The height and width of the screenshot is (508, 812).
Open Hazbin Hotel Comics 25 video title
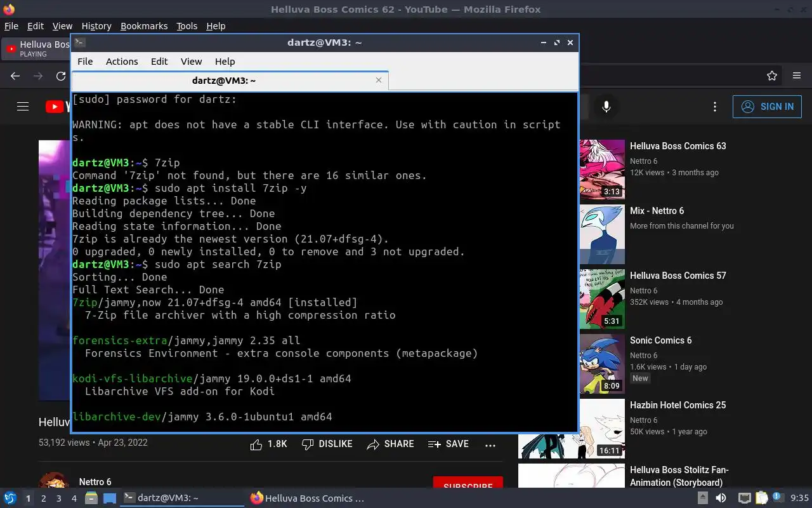[x=678, y=405]
